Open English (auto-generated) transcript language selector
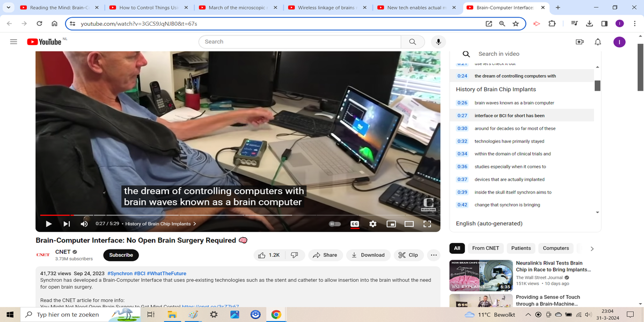The image size is (644, 322). 489,223
